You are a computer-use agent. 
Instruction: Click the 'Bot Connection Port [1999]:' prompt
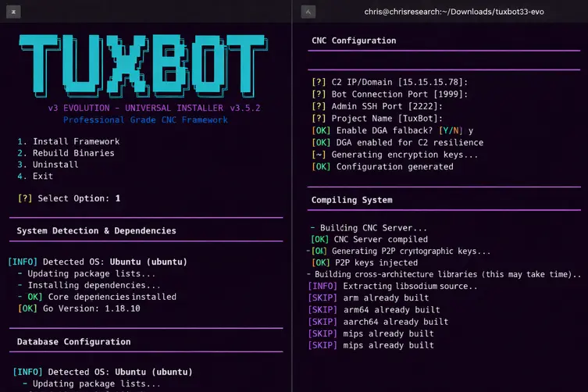(390, 94)
